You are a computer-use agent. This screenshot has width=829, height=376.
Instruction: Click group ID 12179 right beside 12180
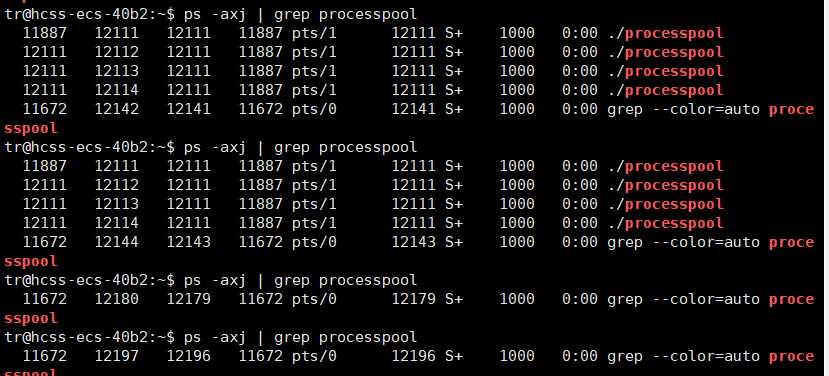189,299
